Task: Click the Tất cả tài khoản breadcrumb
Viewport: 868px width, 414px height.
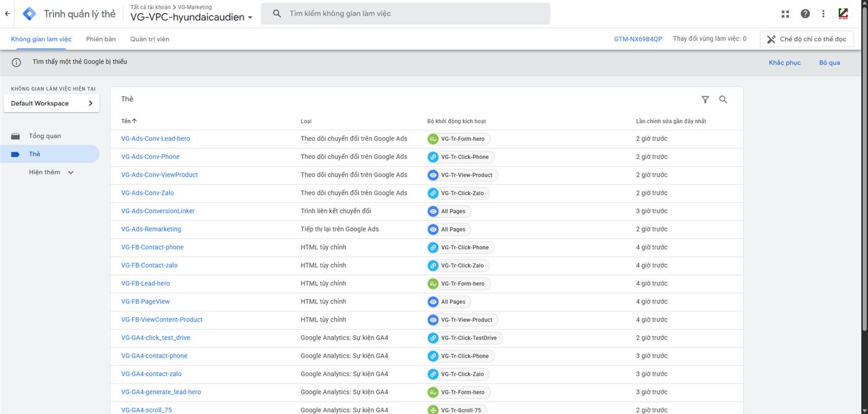Action: coord(151,7)
